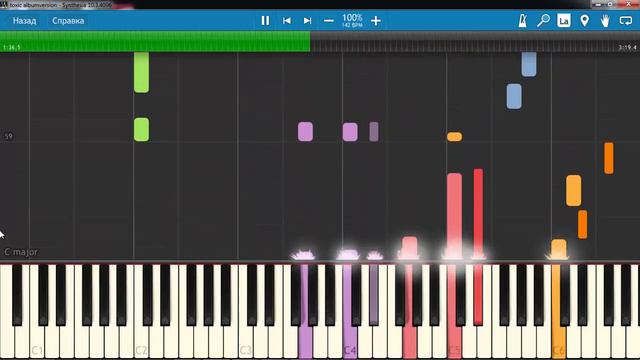Click the elapsed time 1:36.5

tap(11, 47)
